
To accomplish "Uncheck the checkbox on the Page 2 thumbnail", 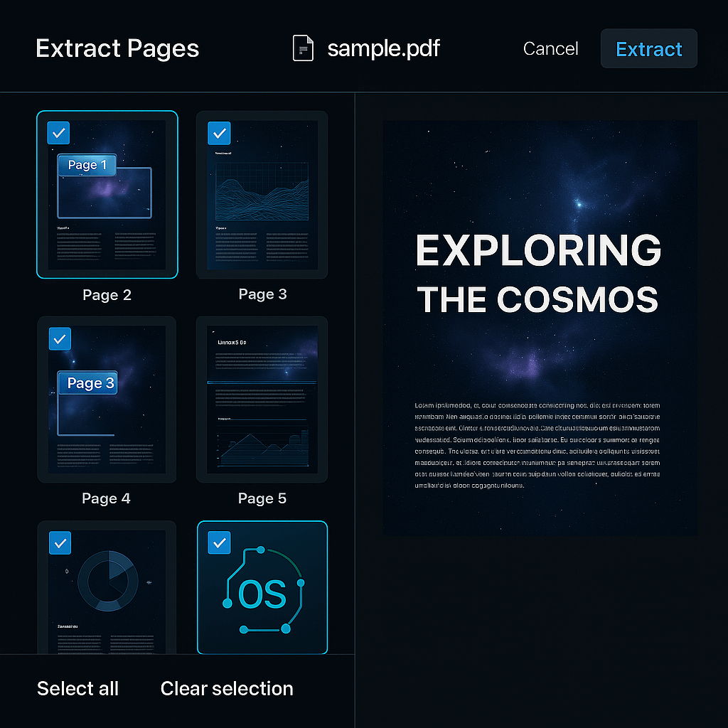I will tap(58, 132).
